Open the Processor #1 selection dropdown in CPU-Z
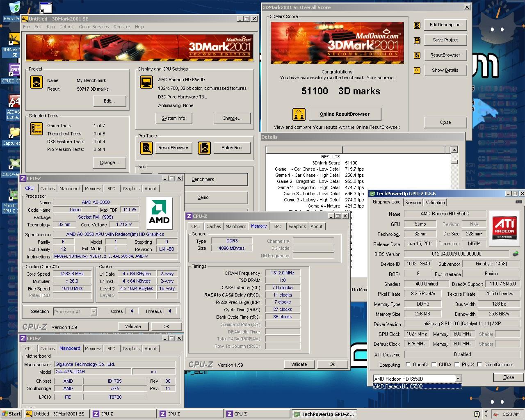 pos(94,312)
